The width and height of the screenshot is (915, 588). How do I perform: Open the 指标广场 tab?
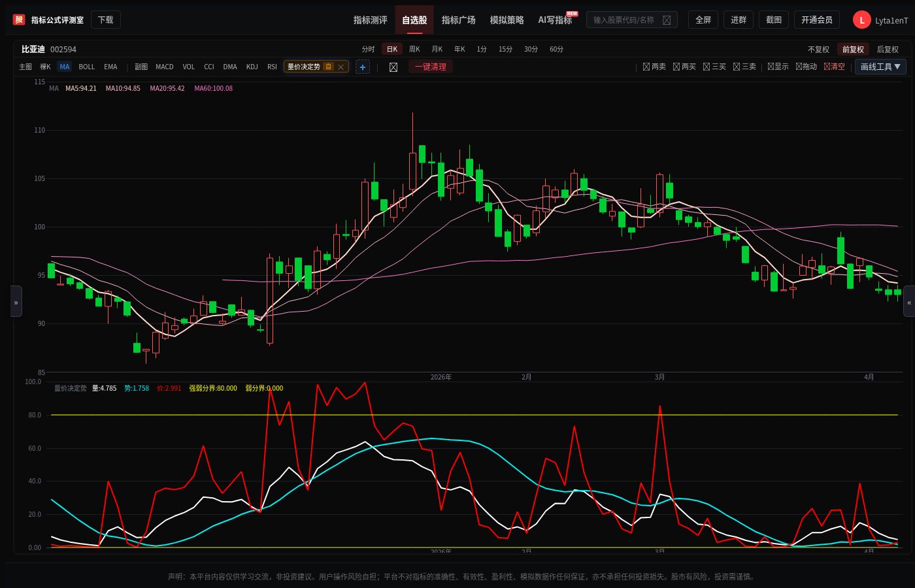[x=459, y=20]
